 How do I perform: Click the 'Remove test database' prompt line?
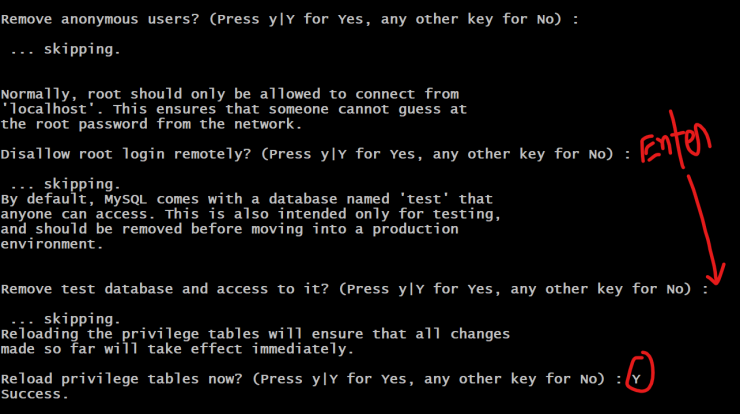354,289
